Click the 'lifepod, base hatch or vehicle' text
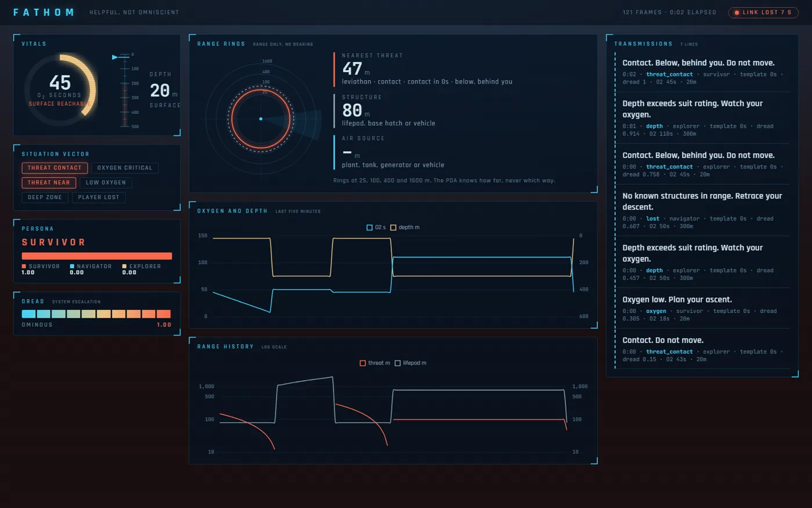This screenshot has height=508, width=812. (x=388, y=124)
